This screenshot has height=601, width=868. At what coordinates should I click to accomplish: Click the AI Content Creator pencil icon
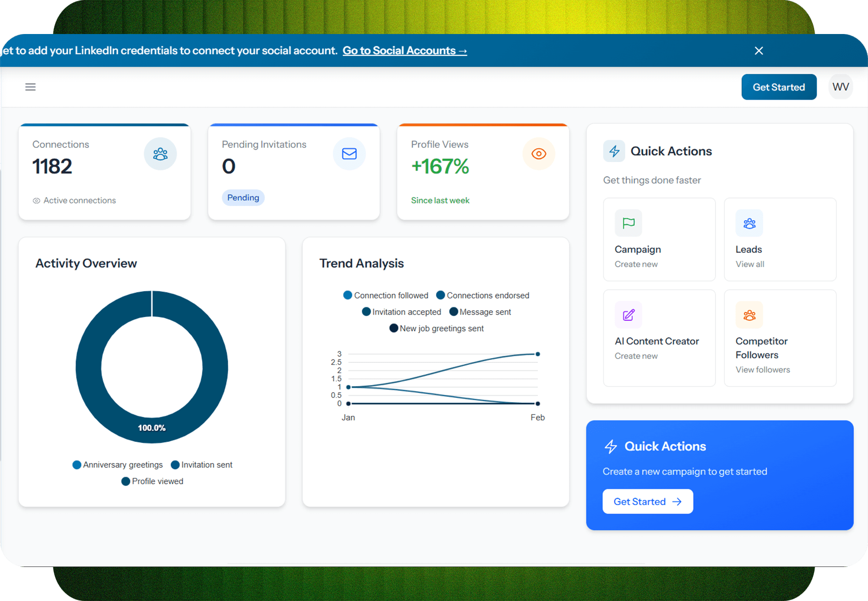click(x=628, y=315)
